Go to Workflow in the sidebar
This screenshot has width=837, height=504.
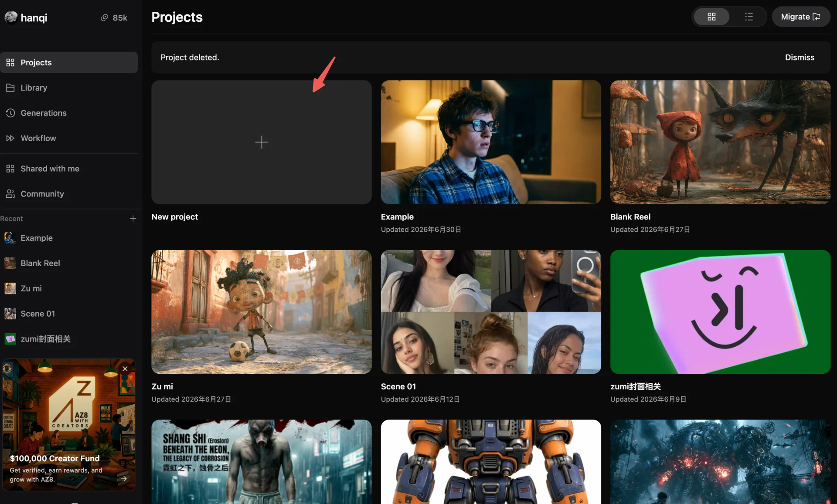tap(69, 139)
